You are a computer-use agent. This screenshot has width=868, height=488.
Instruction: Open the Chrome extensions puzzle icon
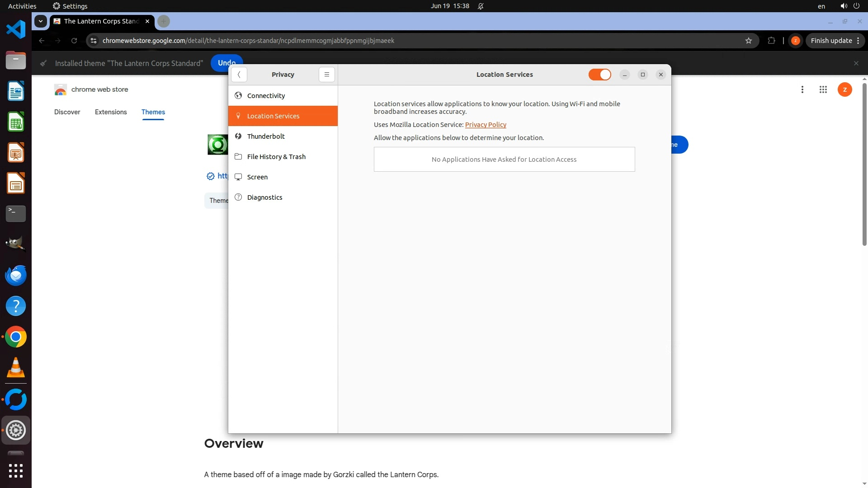tap(771, 41)
